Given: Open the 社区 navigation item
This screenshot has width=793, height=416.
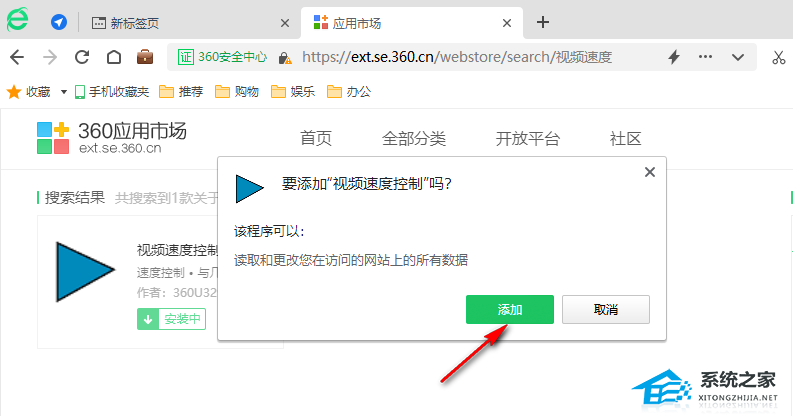Looking at the screenshot, I should 626,138.
